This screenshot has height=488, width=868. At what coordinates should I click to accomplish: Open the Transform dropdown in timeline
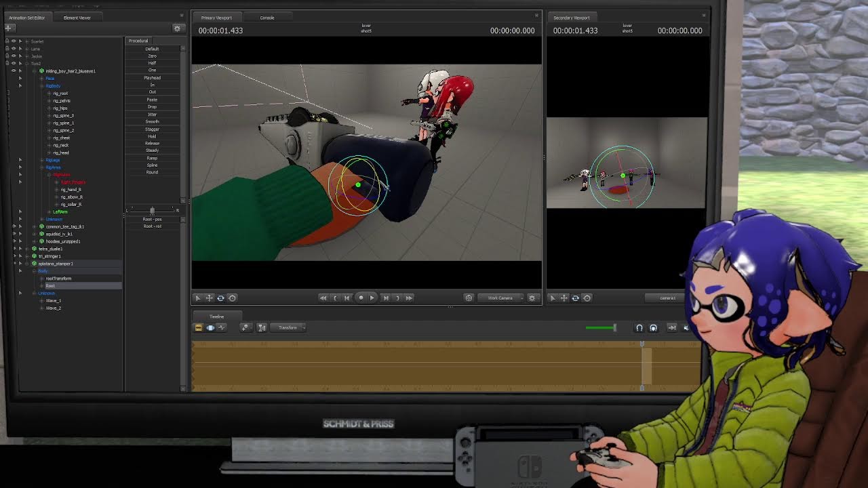coord(288,327)
